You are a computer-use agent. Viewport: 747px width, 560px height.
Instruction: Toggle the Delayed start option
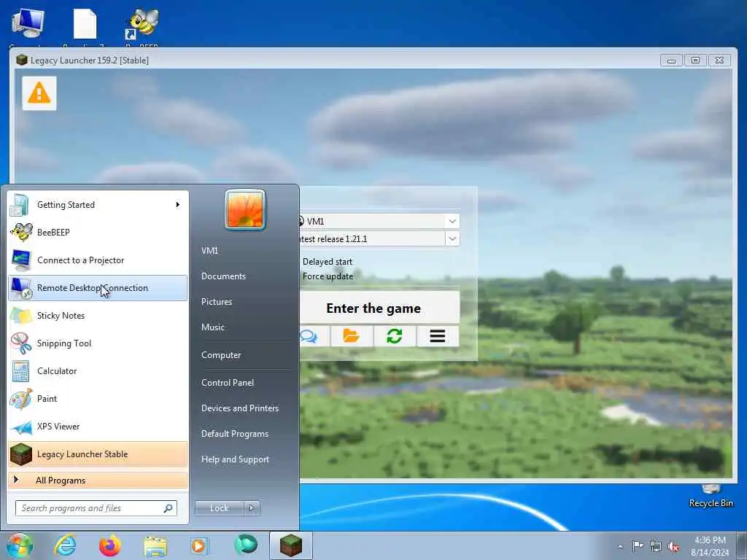point(327,262)
